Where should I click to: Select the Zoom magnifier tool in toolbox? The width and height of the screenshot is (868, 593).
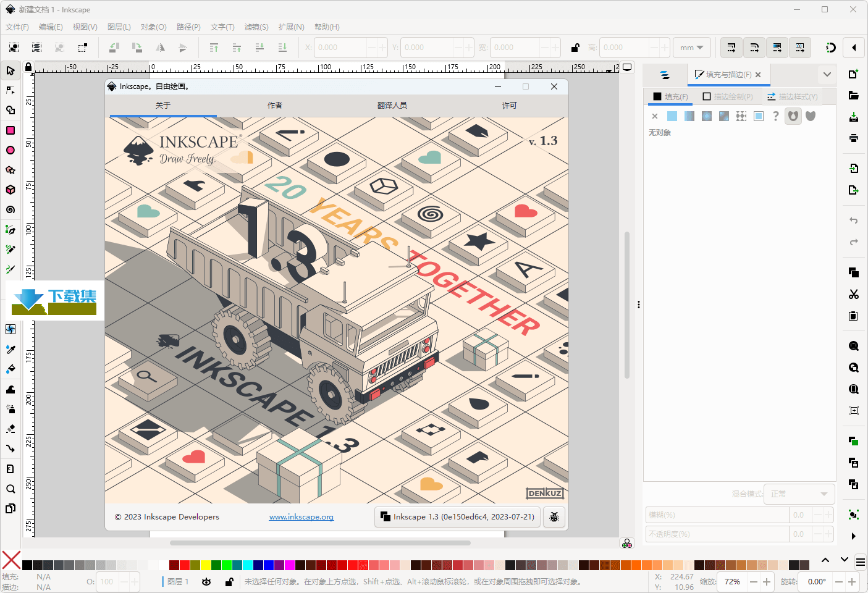tap(11, 489)
